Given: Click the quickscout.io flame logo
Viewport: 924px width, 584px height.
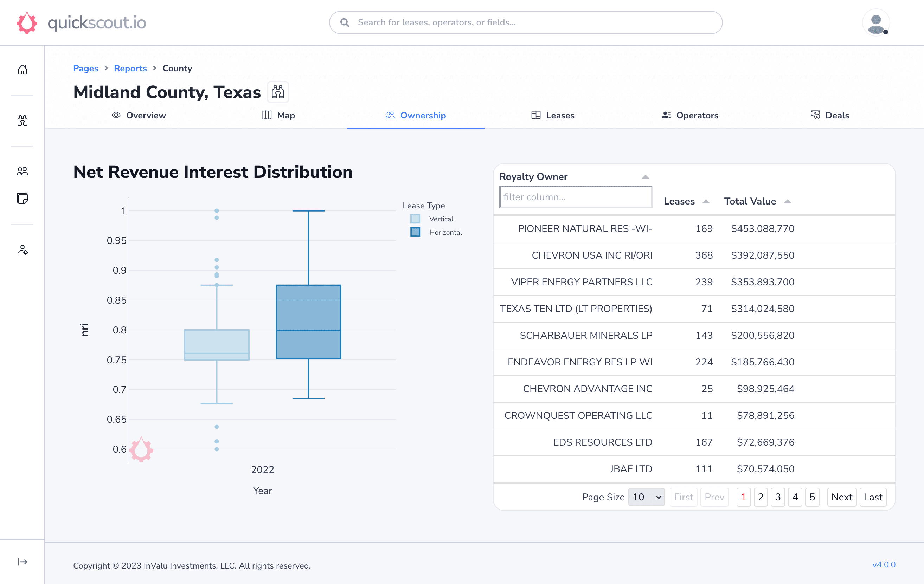Looking at the screenshot, I should click(27, 22).
